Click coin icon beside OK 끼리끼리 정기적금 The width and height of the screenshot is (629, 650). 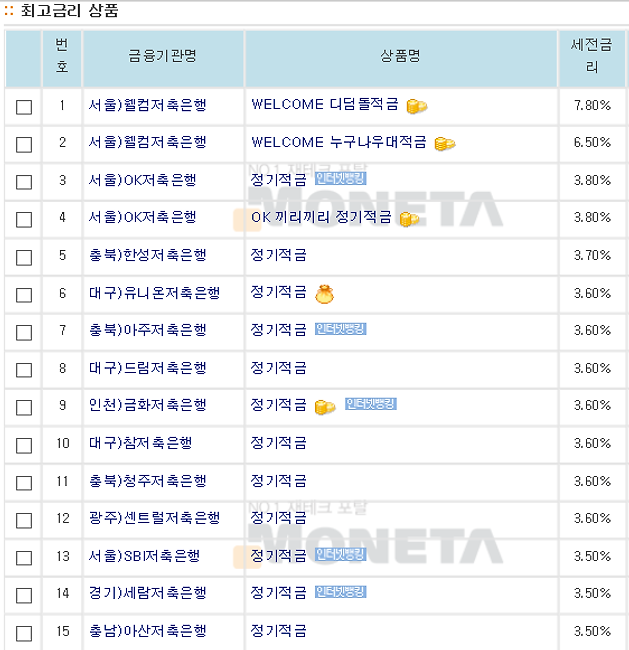pos(410,219)
